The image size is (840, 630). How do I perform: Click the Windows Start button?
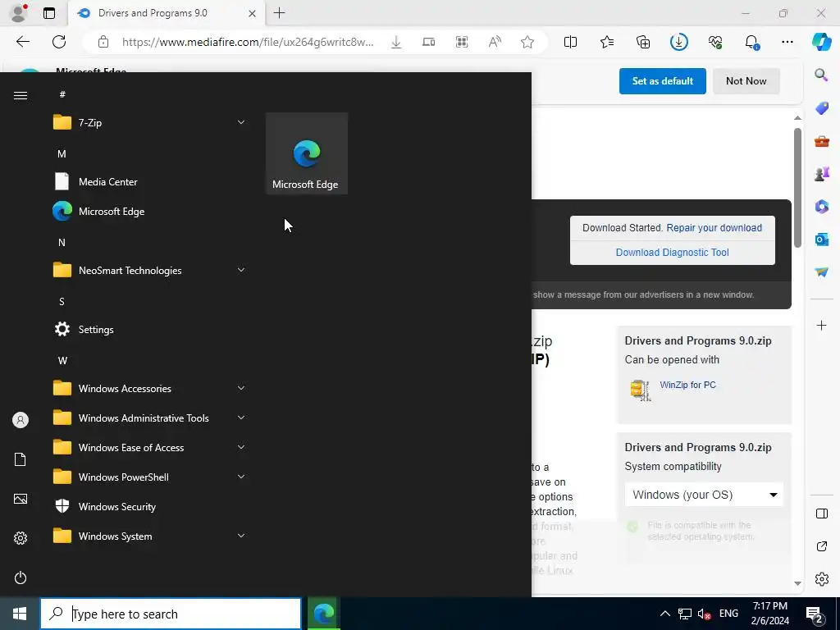pyautogui.click(x=20, y=614)
